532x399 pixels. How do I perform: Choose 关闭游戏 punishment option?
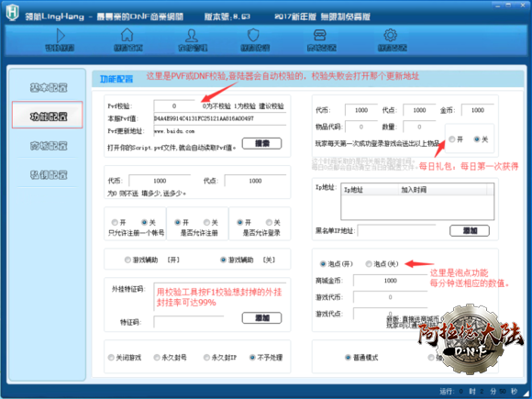[x=111, y=358]
